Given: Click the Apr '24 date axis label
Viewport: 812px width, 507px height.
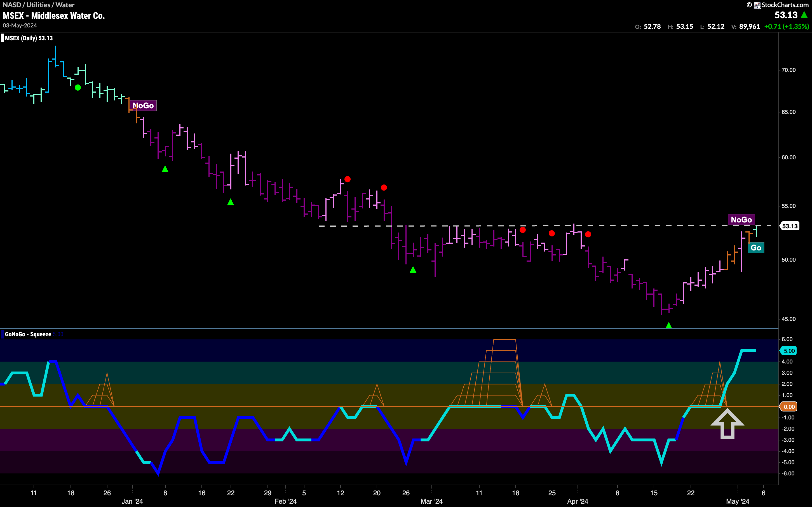Looking at the screenshot, I should click(x=578, y=501).
